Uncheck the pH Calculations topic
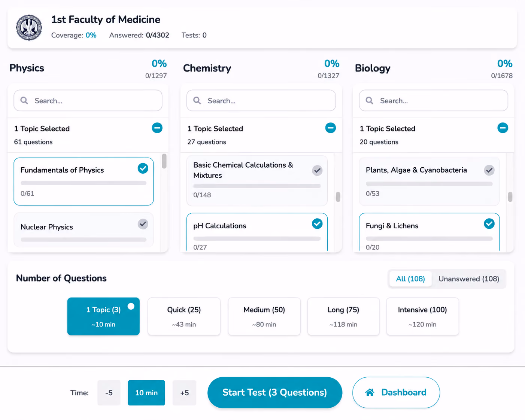This screenshot has width=525, height=420. click(317, 224)
